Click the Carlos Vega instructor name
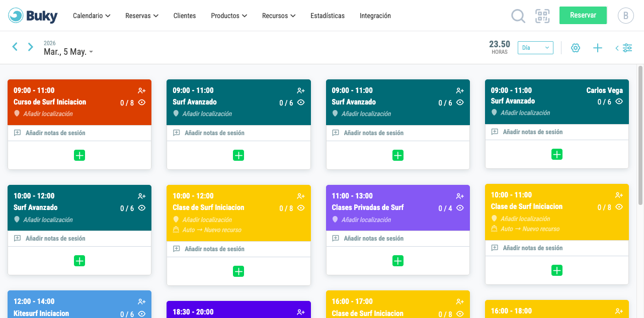644x318 pixels. [x=605, y=90]
